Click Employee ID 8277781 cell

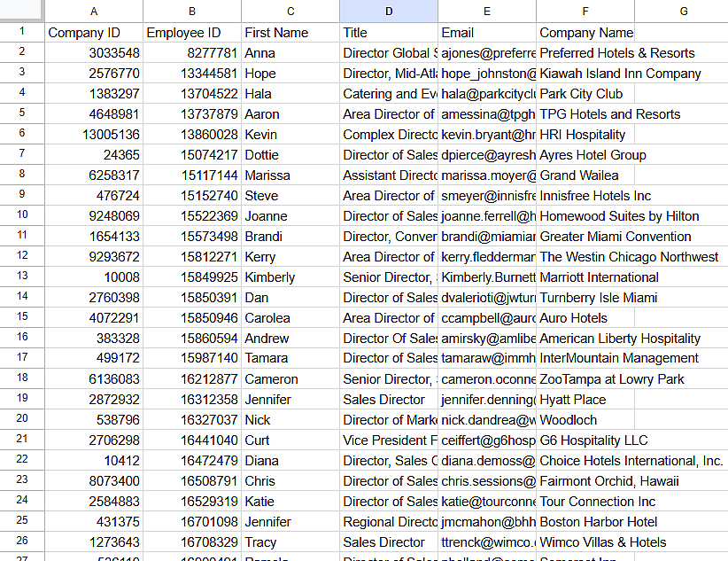[x=191, y=52]
